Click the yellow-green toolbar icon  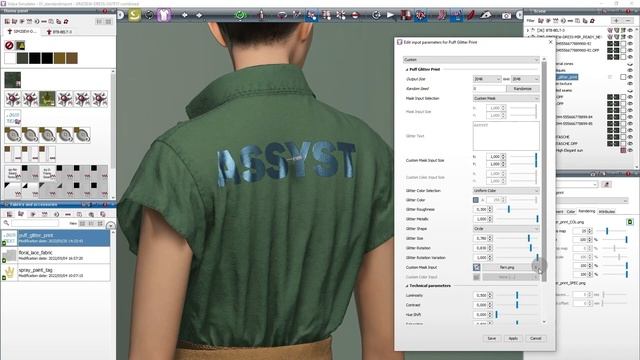coord(134,15)
